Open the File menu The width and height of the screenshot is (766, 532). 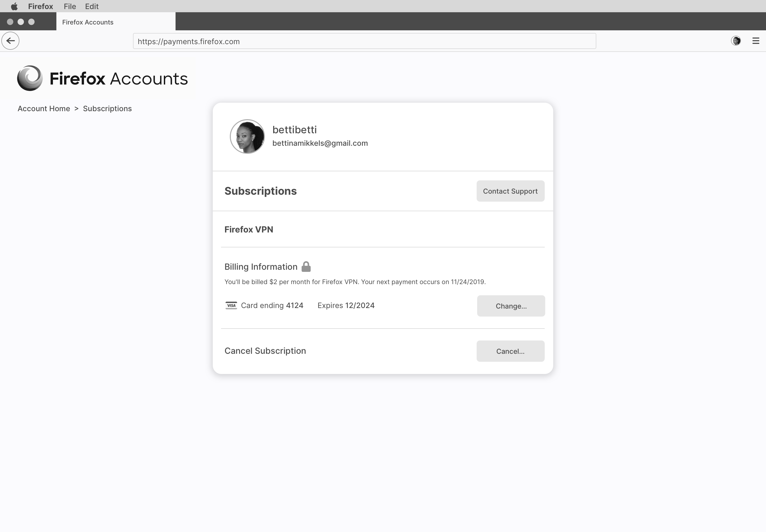(70, 6)
